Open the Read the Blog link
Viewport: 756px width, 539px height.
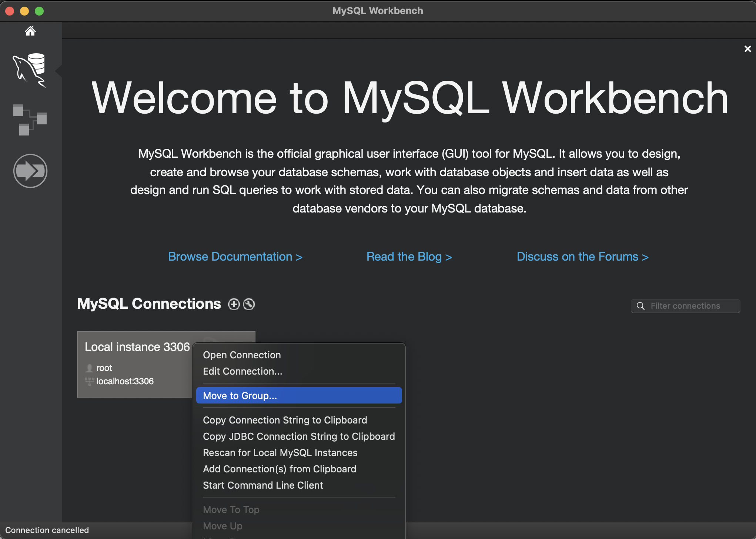[x=409, y=257]
